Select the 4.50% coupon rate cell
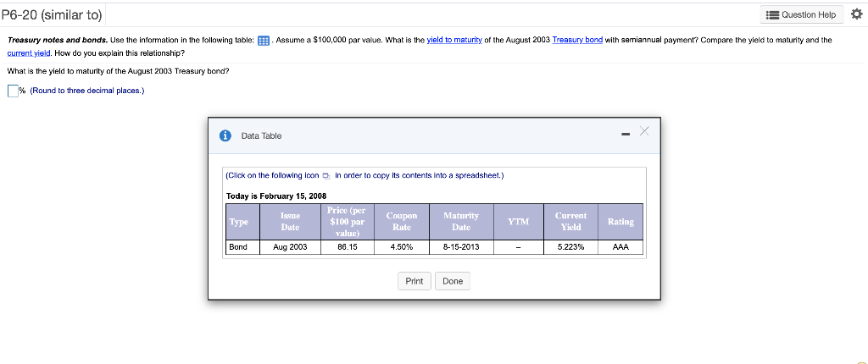The width and height of the screenshot is (868, 364). point(401,247)
